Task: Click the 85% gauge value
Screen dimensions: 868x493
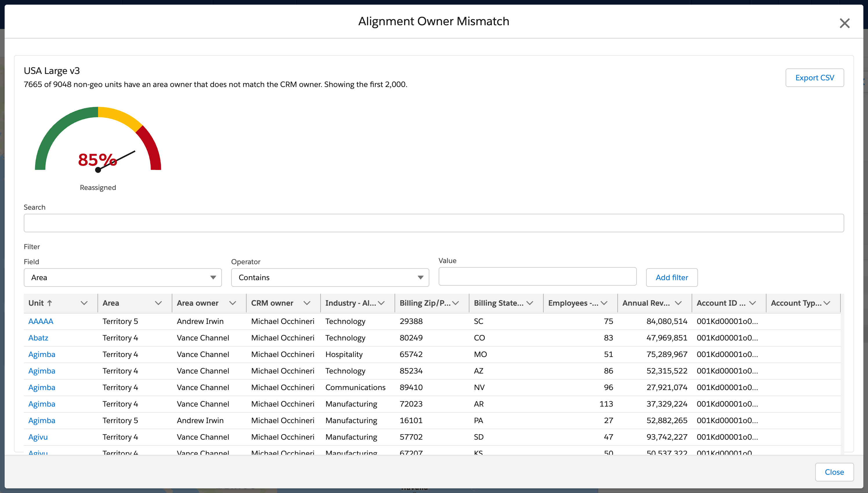Action: tap(97, 160)
